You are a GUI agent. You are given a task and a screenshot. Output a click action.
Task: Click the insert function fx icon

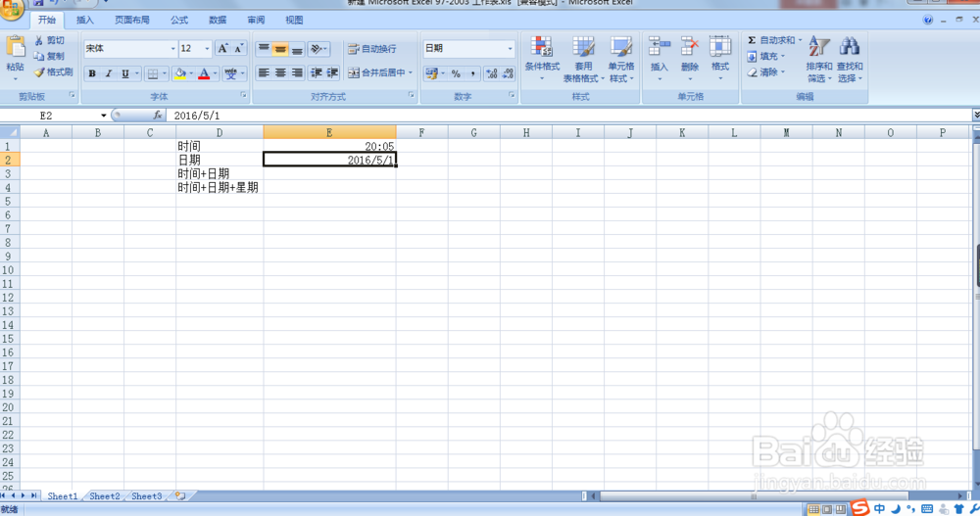[x=158, y=116]
